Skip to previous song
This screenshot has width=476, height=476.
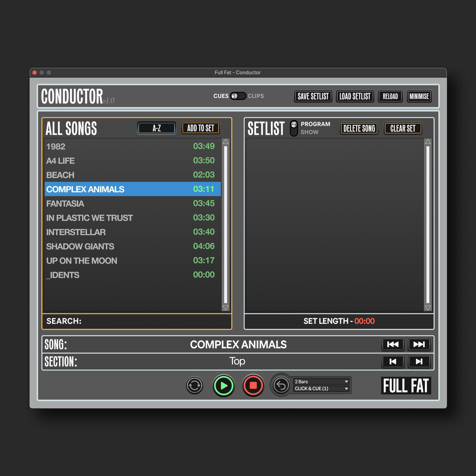[393, 344]
